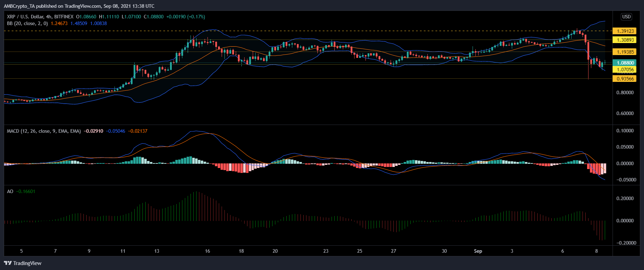Click the 16 date label on time axis
Screen dimensions: 644x270
[x=207, y=251]
